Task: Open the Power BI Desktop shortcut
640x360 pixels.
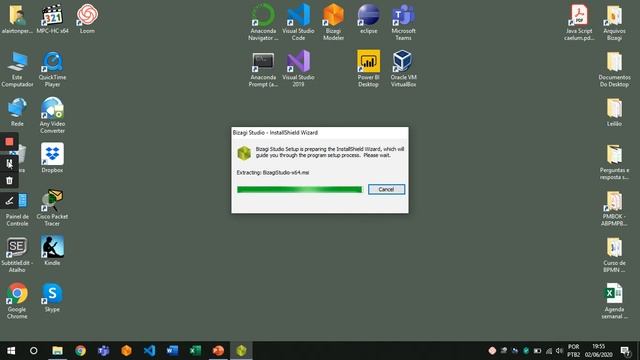Action: 369,69
